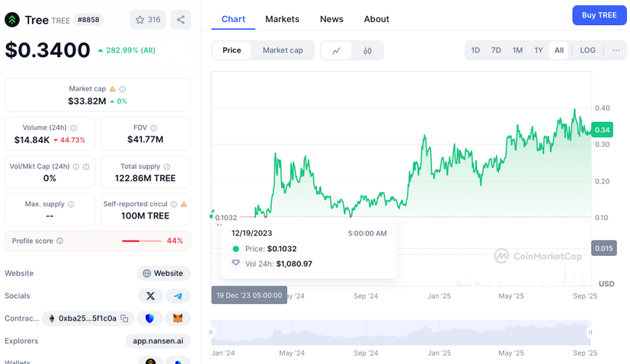Open the X (Twitter) social link
Image resolution: width=630 pixels, height=364 pixels.
pyautogui.click(x=150, y=295)
